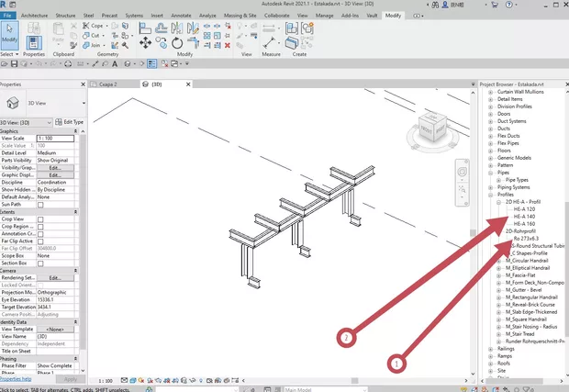Click the Rotate tool icon
This screenshot has width=569, height=392.
pyautogui.click(x=174, y=42)
